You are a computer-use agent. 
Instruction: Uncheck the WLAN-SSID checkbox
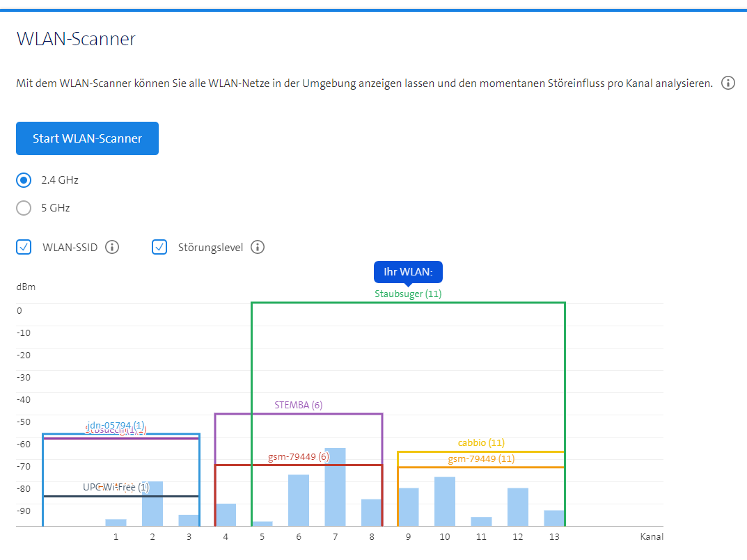click(24, 247)
